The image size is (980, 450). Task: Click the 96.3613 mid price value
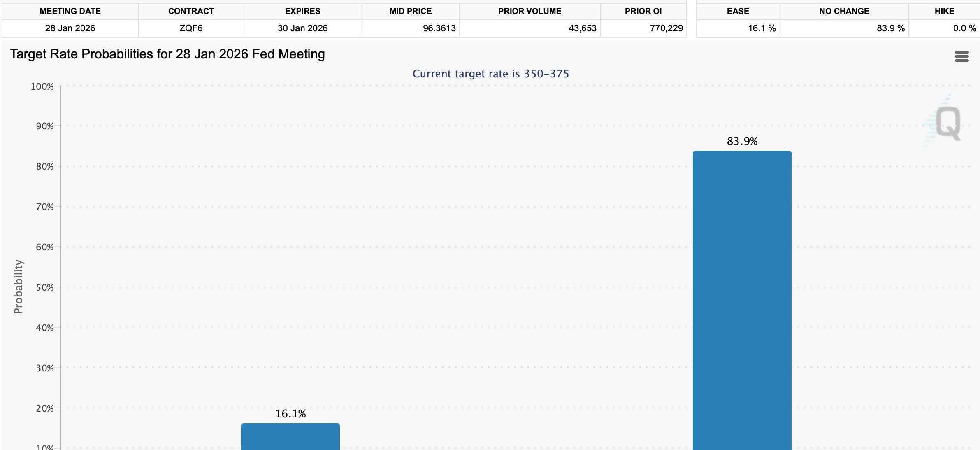[x=439, y=28]
